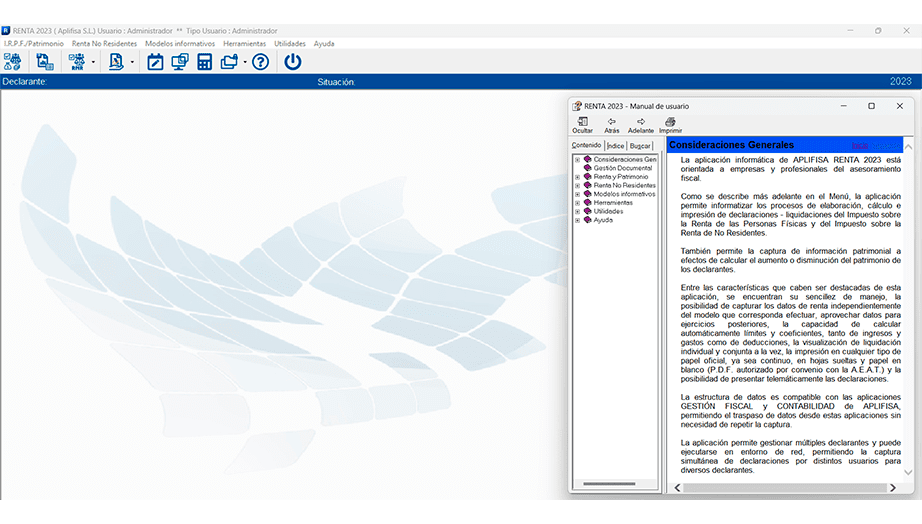Switch to the Índice tab

616,146
